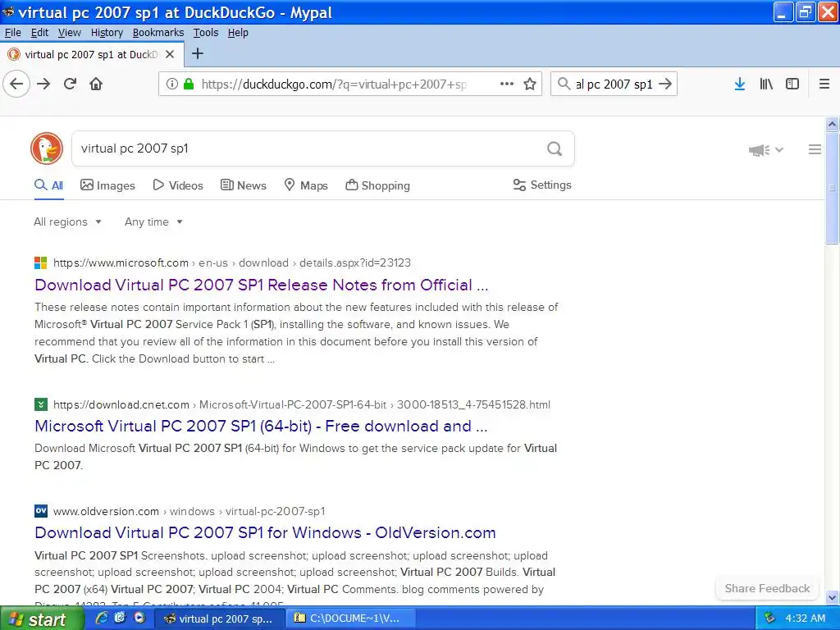Viewport: 840px width, 630px height.
Task: Toggle the sidebar icon in toolbar
Action: click(792, 84)
